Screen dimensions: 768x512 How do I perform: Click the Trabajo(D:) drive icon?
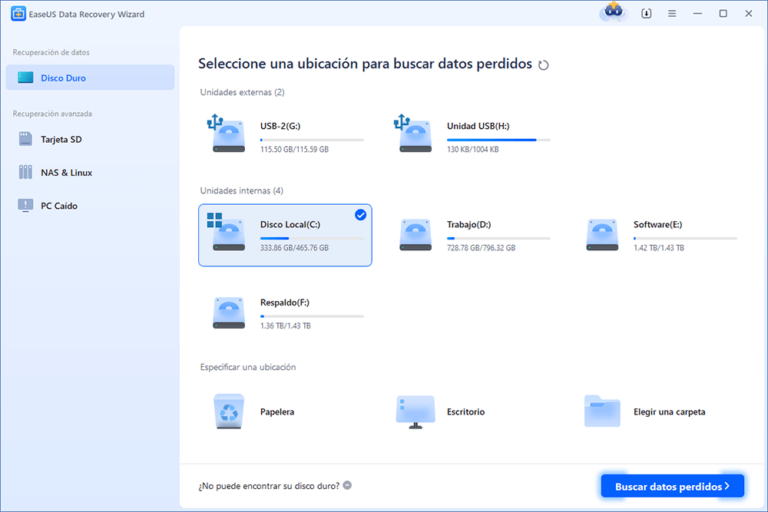pos(415,235)
